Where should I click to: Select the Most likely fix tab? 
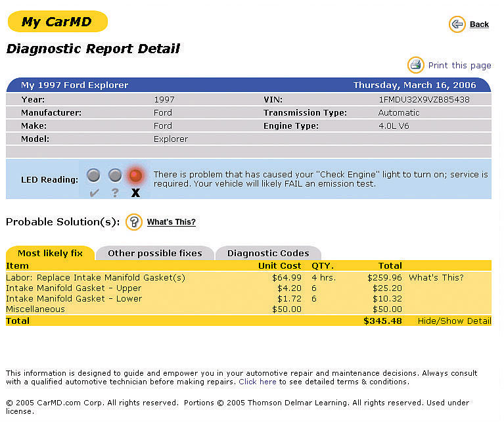pos(50,253)
